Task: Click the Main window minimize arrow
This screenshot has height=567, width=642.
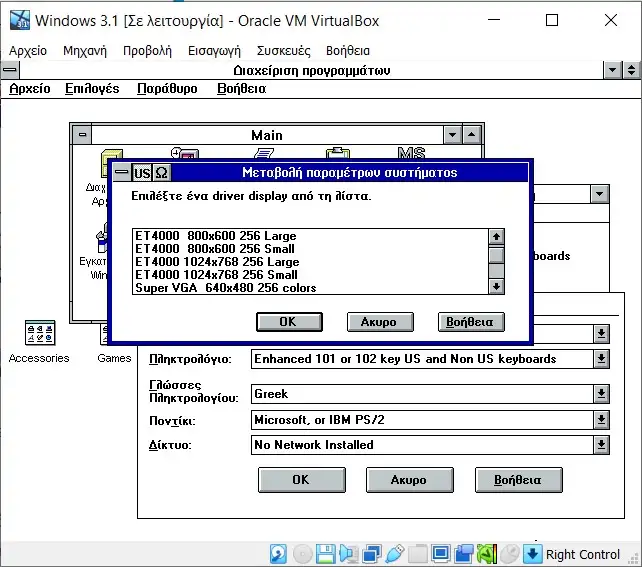Action: (452, 135)
